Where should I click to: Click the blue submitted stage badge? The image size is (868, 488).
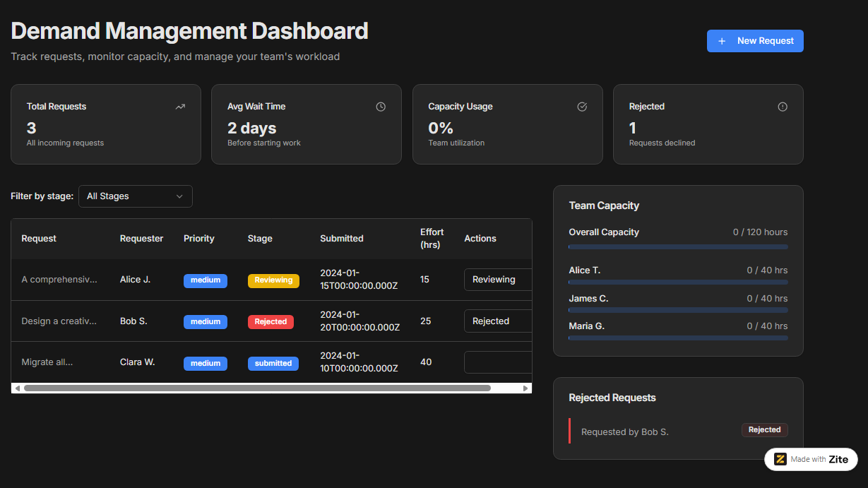273,364
